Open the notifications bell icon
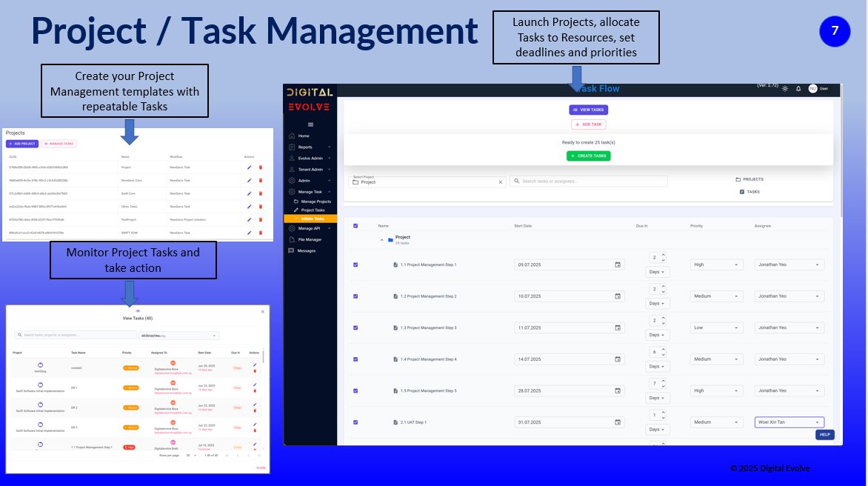 [x=798, y=89]
